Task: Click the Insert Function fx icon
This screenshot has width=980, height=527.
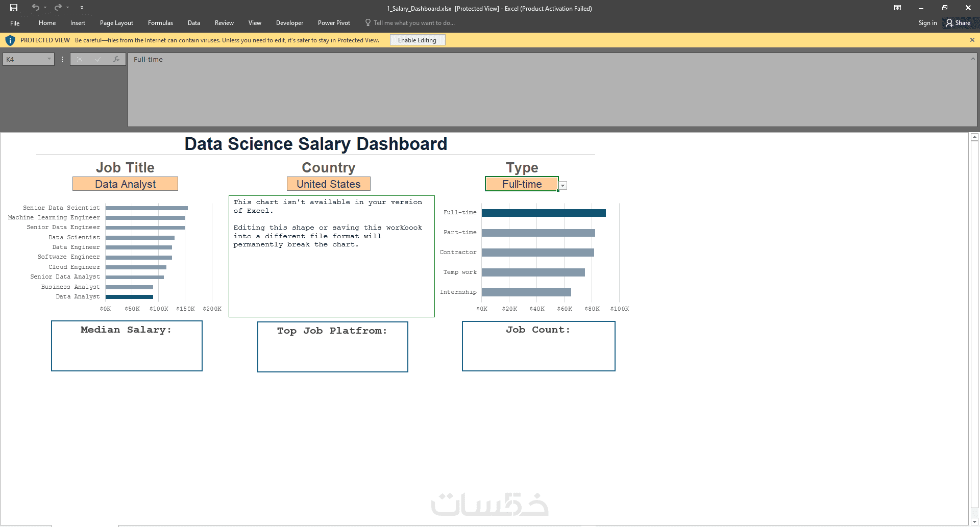Action: click(x=116, y=59)
